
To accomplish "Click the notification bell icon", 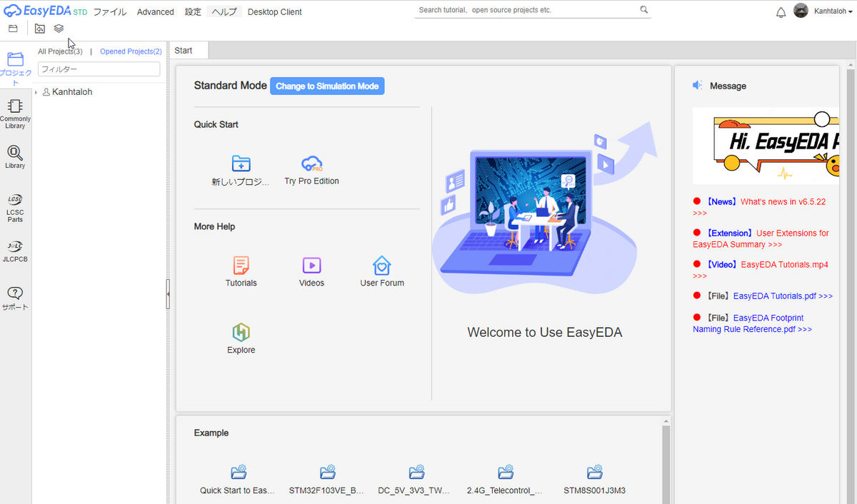I will click(781, 13).
